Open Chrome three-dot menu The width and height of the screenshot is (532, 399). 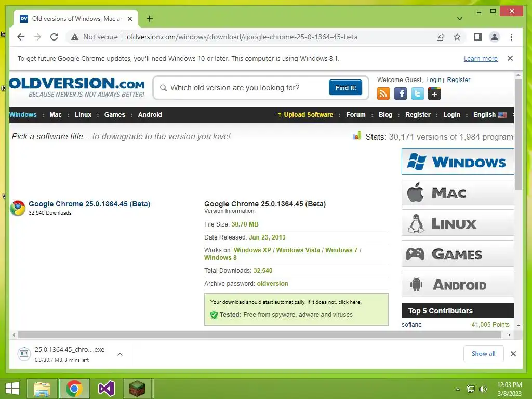511,37
